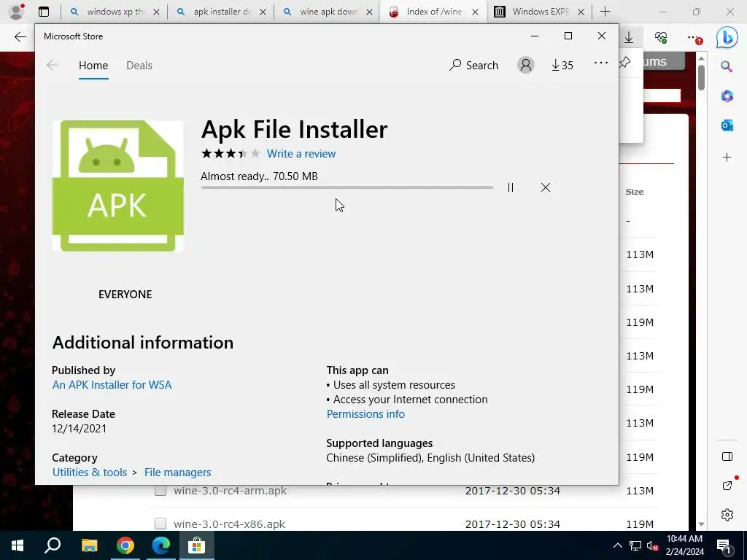Open wine-3.0-rc4-arm.apk file link
The width and height of the screenshot is (747, 560).
(230, 491)
